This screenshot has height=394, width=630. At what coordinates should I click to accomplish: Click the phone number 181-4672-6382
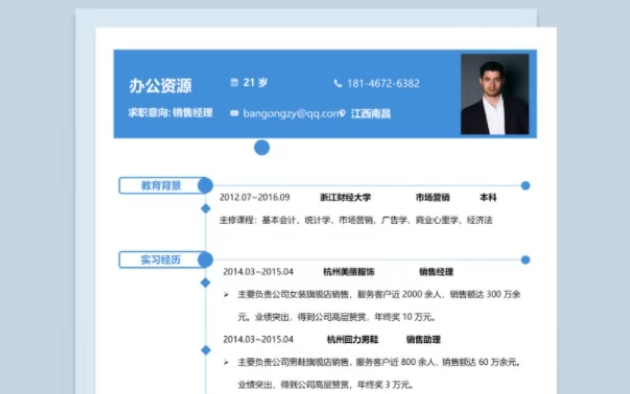[x=383, y=83]
